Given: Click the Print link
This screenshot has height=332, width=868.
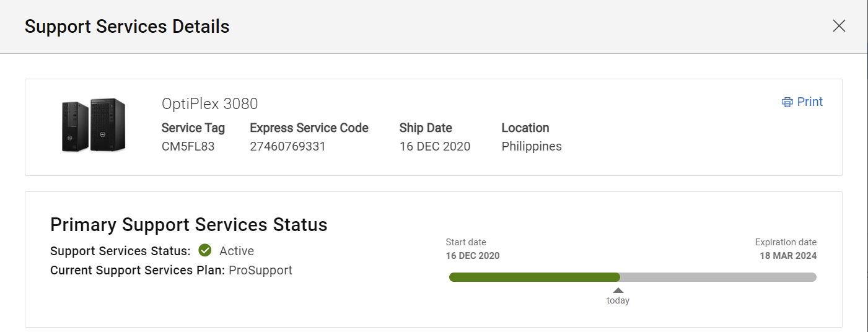Looking at the screenshot, I should (x=809, y=102).
